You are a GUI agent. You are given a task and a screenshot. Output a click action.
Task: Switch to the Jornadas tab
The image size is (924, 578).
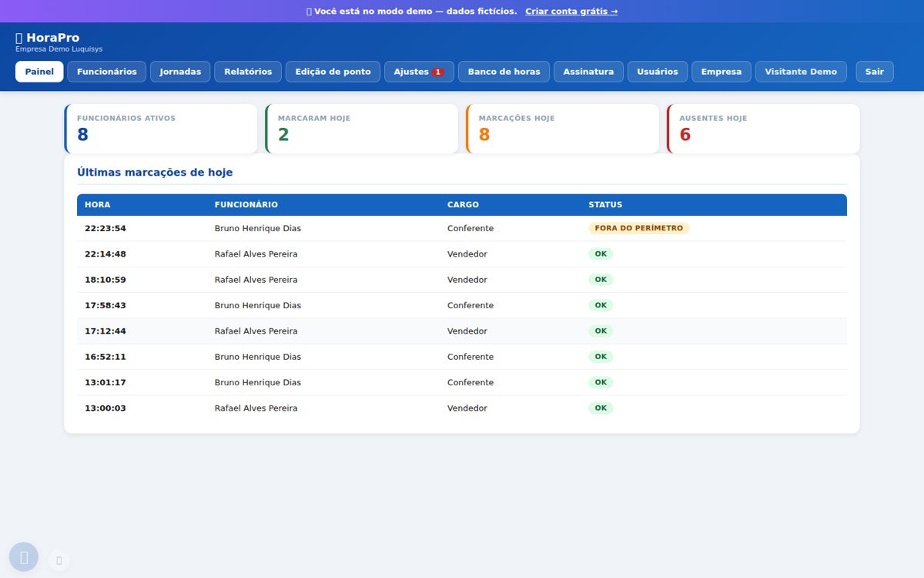click(x=180, y=72)
